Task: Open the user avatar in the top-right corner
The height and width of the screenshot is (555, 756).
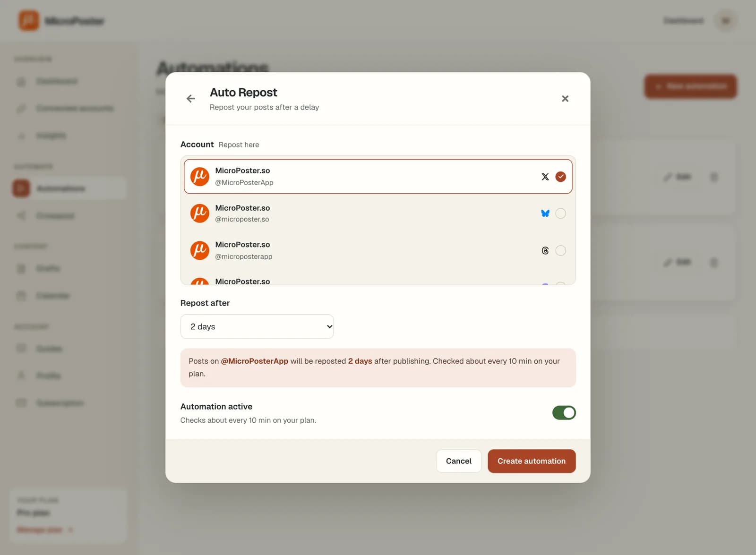Action: click(726, 21)
